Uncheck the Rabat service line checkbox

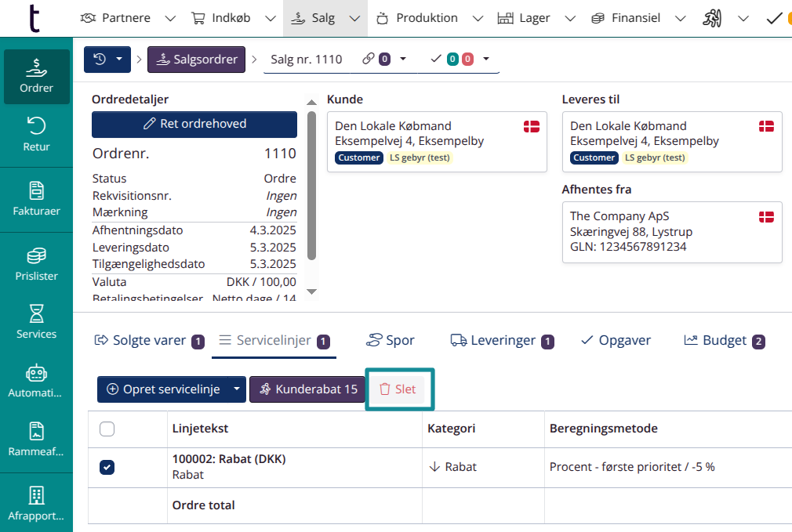[107, 467]
